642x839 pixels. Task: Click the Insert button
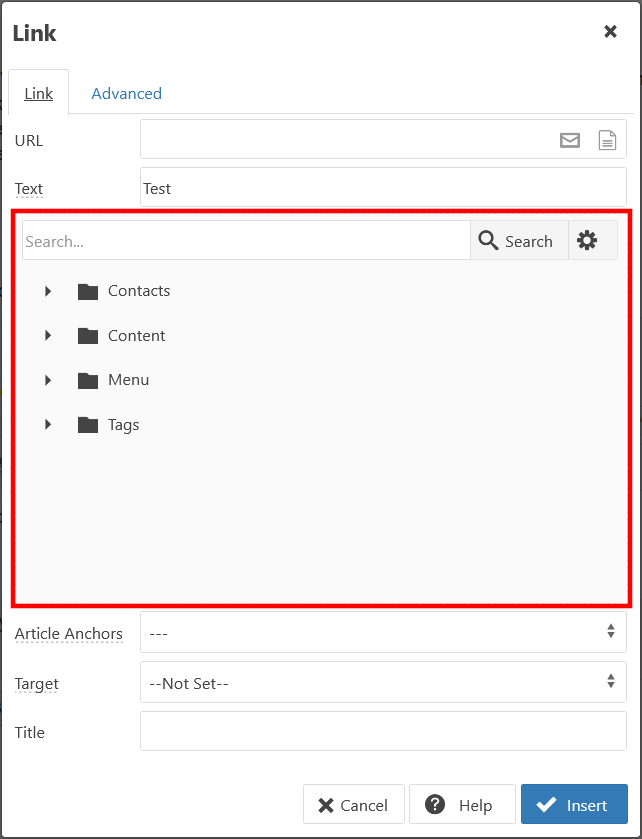tap(574, 804)
